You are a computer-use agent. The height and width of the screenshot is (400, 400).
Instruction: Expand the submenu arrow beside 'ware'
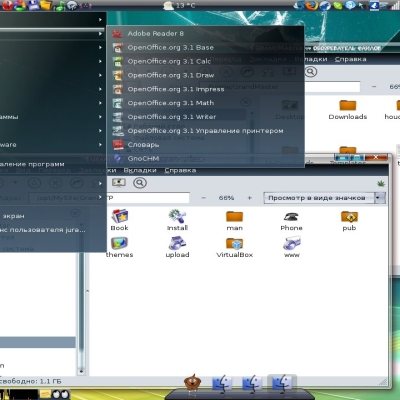click(x=100, y=145)
